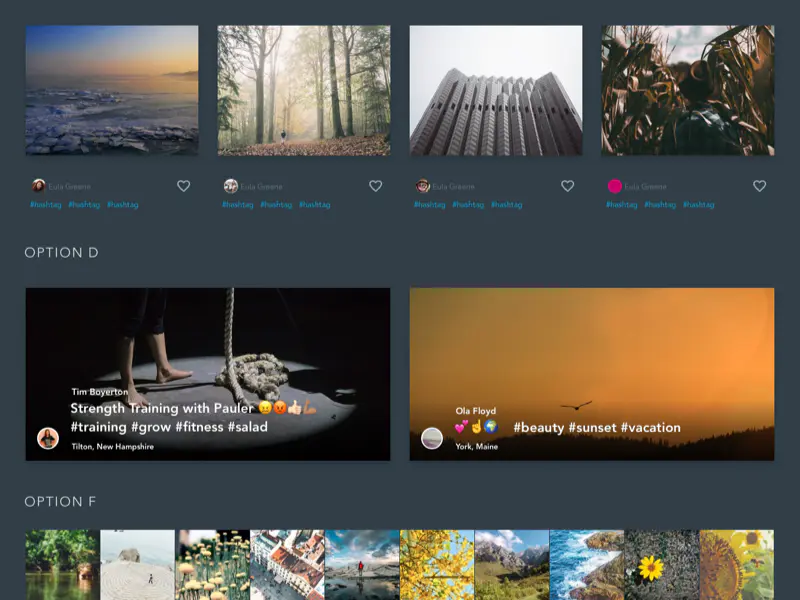Viewport: 800px width, 600px height.
Task: Click Tilton, New Hampshire location
Action: pos(112,446)
